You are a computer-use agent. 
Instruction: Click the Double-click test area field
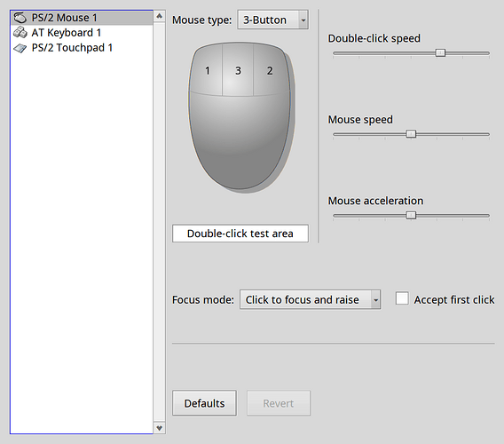tap(240, 234)
